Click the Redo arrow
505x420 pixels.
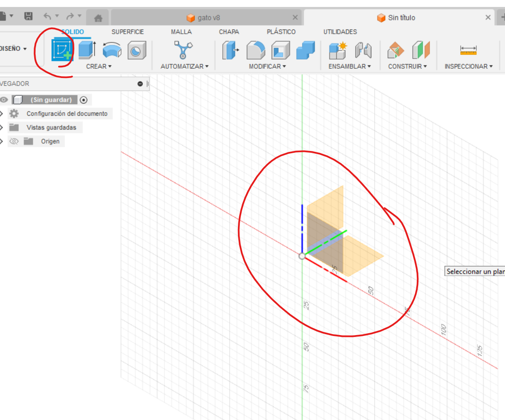click(x=70, y=16)
